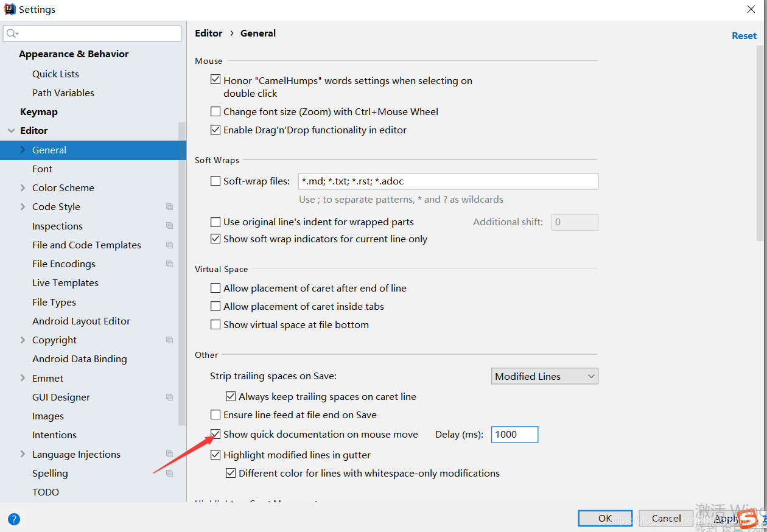767x532 pixels.
Task: Click project-level icon beside Inspections
Action: click(170, 226)
